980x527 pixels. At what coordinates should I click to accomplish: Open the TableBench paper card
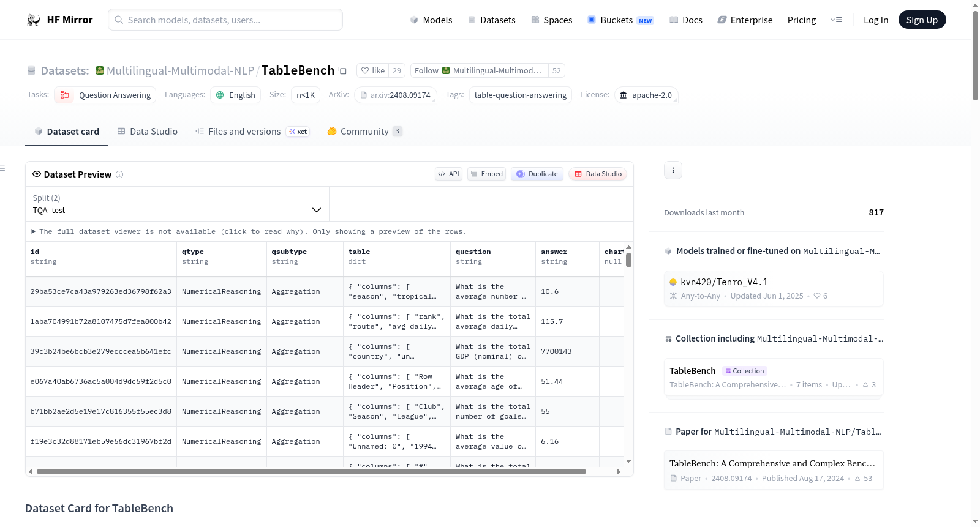[x=774, y=471]
